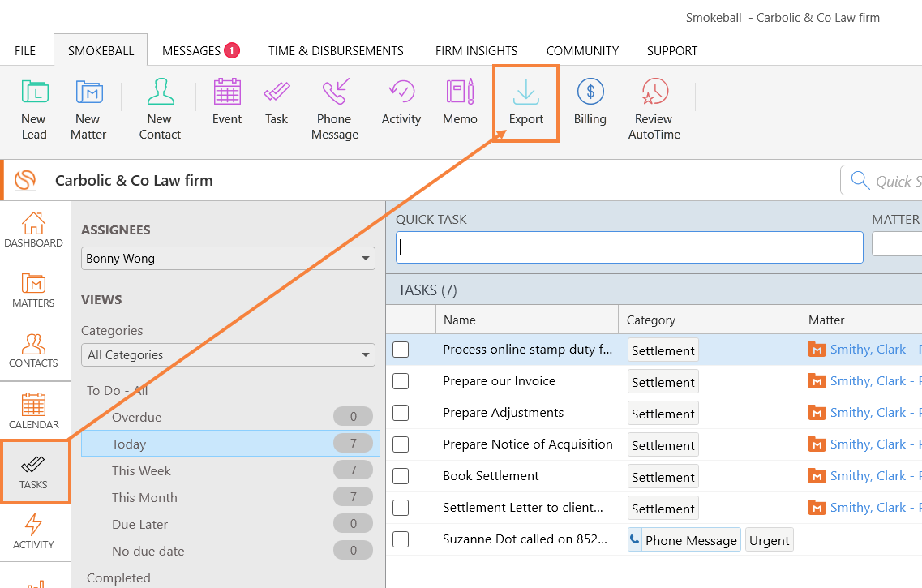
Task: Create a new Event
Action: pos(226,101)
